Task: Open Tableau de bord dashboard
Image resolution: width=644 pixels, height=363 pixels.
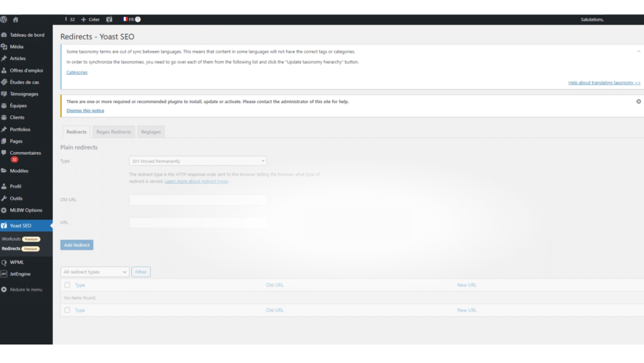Action: pyautogui.click(x=26, y=35)
